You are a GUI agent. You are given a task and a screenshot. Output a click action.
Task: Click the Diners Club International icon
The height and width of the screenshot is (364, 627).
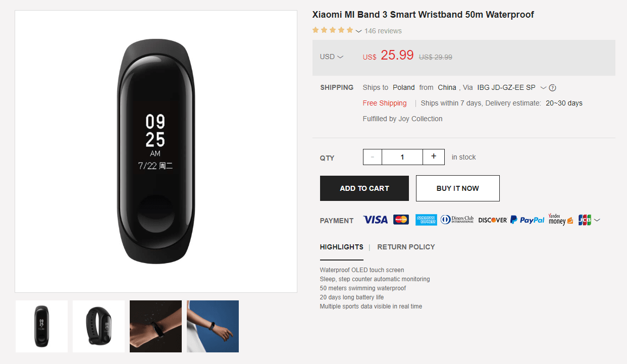click(x=457, y=220)
